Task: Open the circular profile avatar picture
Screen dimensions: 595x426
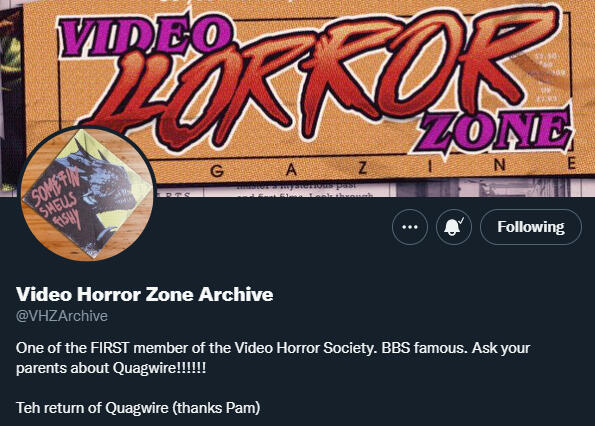Action: pos(88,193)
